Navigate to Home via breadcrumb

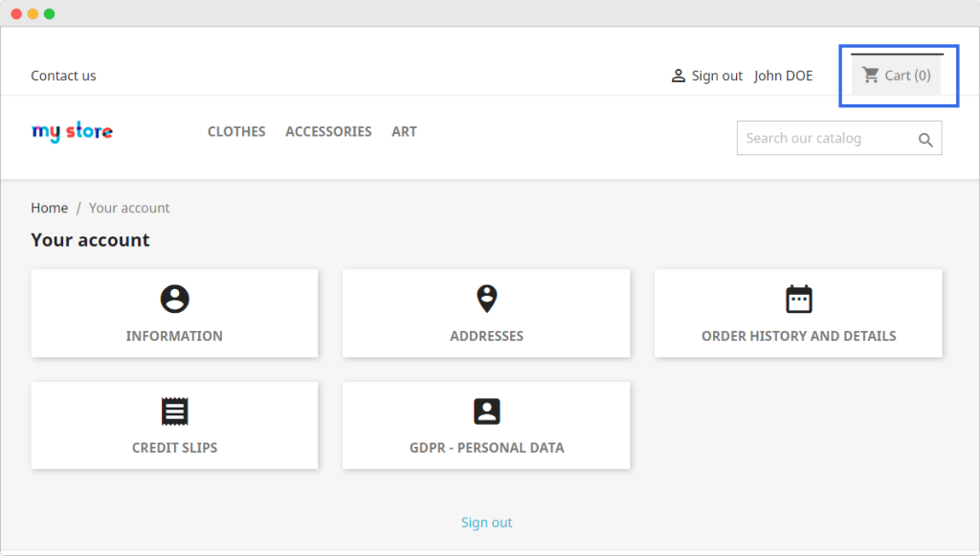tap(49, 208)
